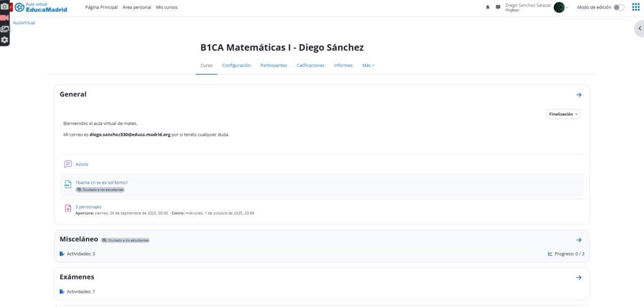This screenshot has width=644, height=307.
Task: Switch to the Calificaciones tab
Action: click(x=310, y=65)
